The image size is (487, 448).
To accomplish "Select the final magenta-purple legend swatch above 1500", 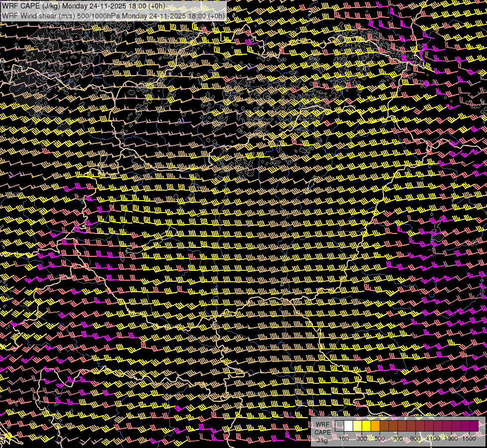I will [x=474, y=426].
